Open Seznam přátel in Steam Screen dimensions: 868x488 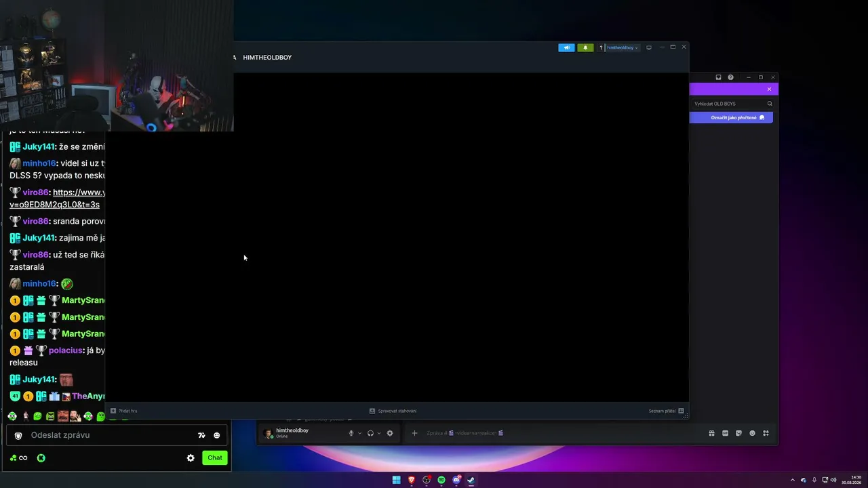pos(666,411)
